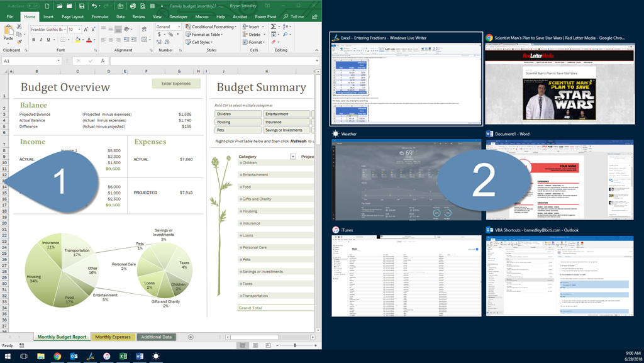Click the Save icon in the quick access toolbar
Viewport: 644px width, 363px height.
tap(82, 6)
